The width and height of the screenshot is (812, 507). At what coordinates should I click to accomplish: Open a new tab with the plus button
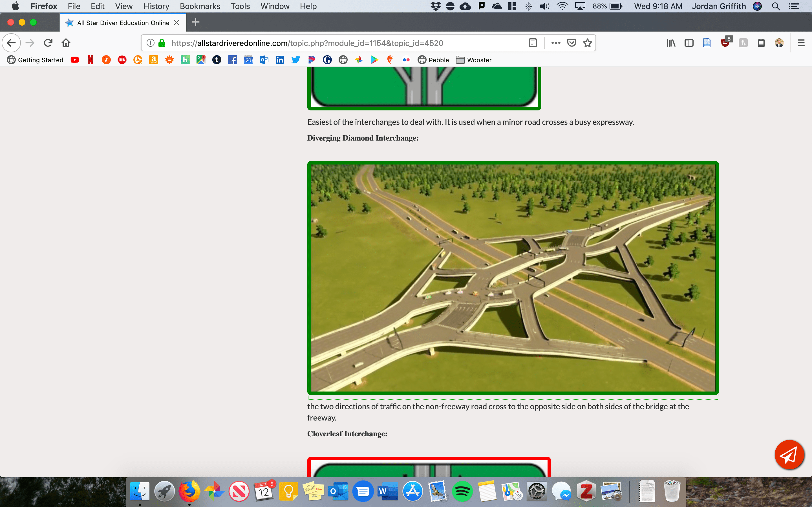pyautogui.click(x=195, y=22)
